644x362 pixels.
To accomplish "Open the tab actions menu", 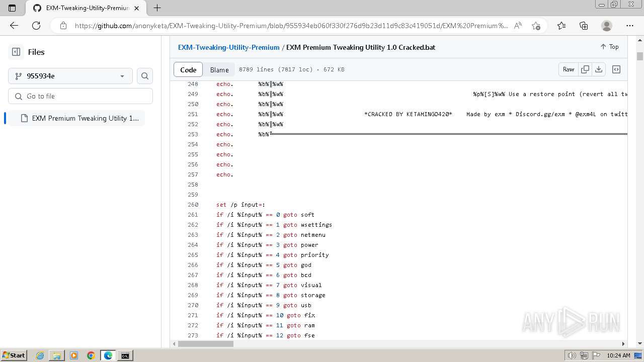I will pos(12,8).
